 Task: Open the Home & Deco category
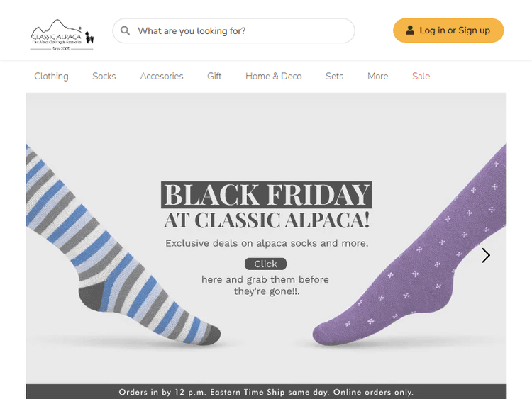click(273, 76)
